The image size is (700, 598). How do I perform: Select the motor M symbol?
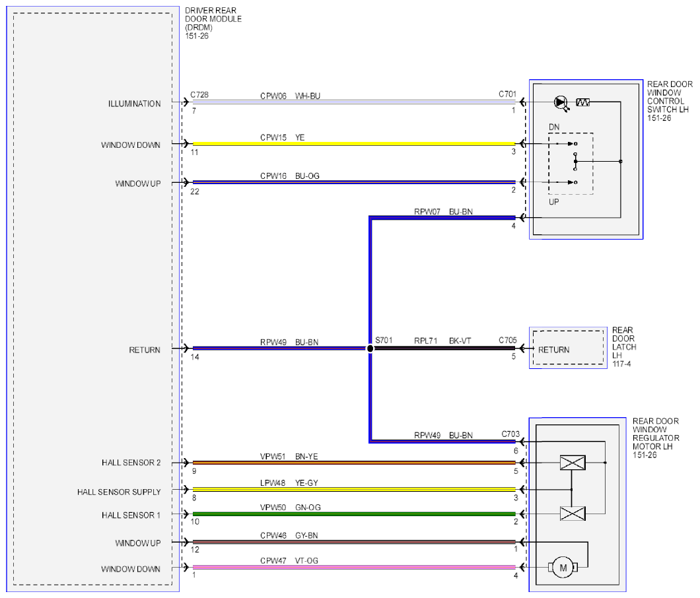click(563, 568)
